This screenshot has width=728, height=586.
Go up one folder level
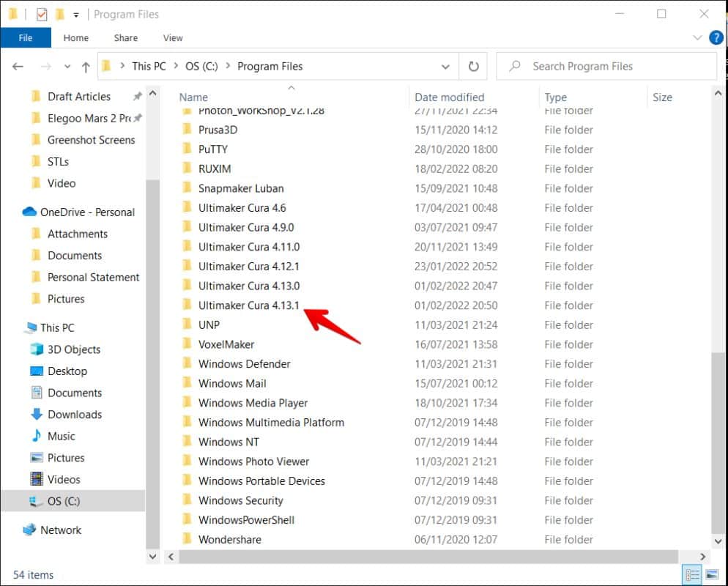click(86, 67)
